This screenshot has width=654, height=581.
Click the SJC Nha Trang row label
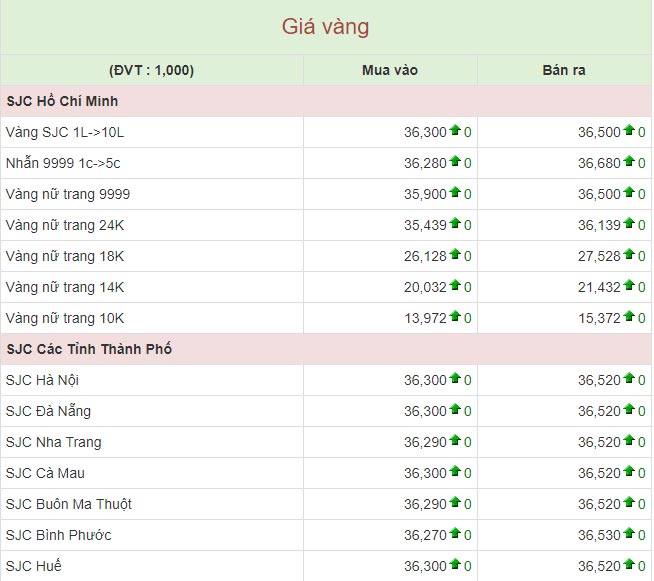(x=53, y=442)
